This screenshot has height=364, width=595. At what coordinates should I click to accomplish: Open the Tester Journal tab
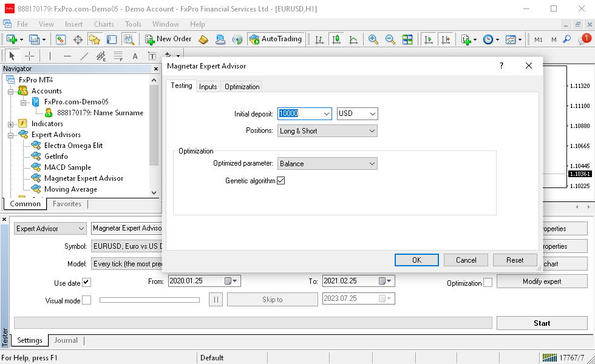click(x=66, y=340)
